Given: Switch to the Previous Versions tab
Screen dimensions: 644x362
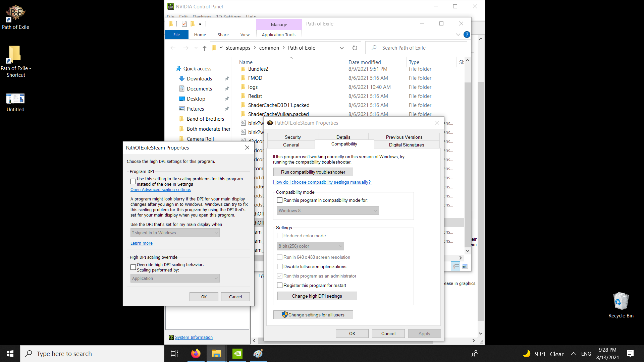Looking at the screenshot, I should [404, 137].
